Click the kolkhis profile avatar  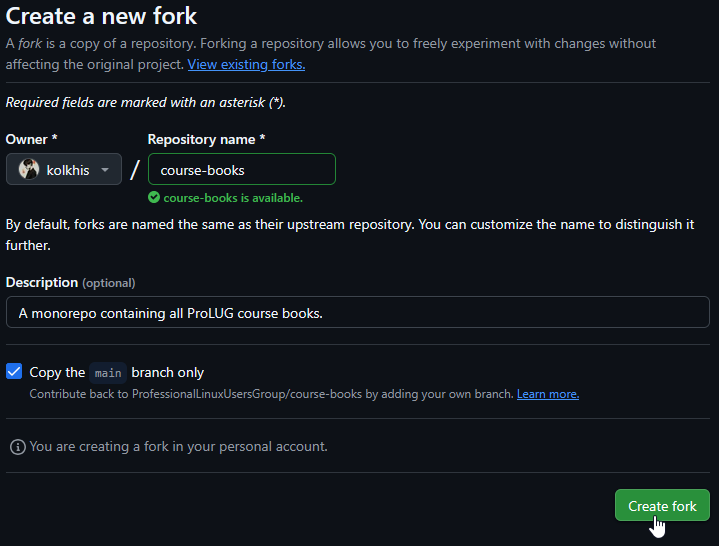29,170
